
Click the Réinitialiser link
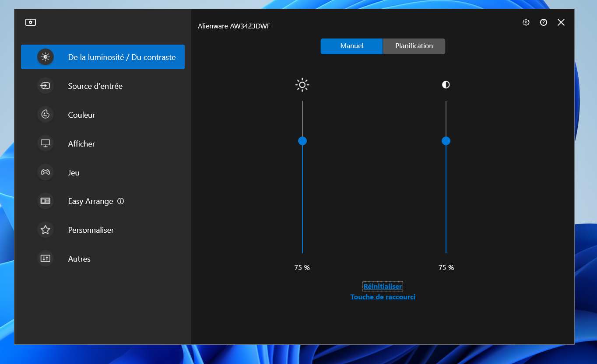pos(383,287)
